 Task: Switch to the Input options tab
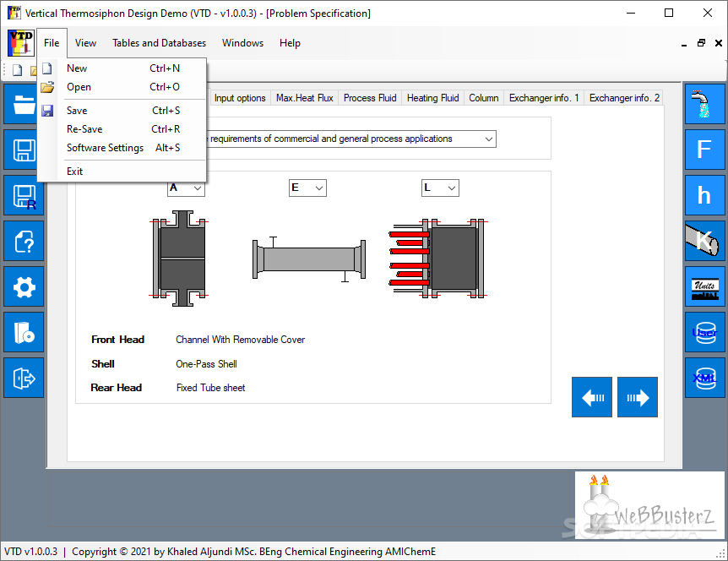point(240,98)
